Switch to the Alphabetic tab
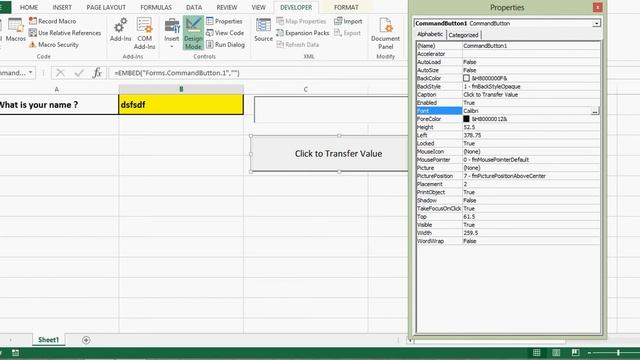The width and height of the screenshot is (640, 360). point(430,35)
